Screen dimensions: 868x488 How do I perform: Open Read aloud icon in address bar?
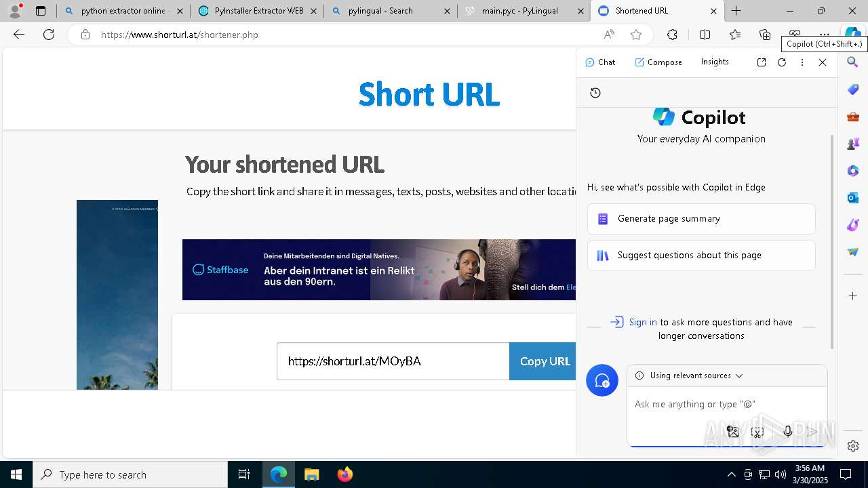(x=609, y=35)
